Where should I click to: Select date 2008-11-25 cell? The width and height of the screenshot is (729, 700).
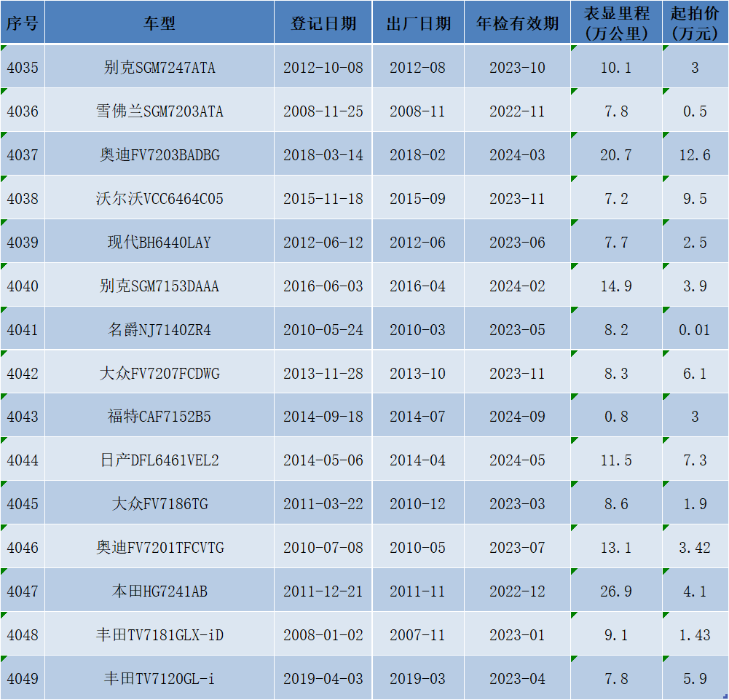323,110
